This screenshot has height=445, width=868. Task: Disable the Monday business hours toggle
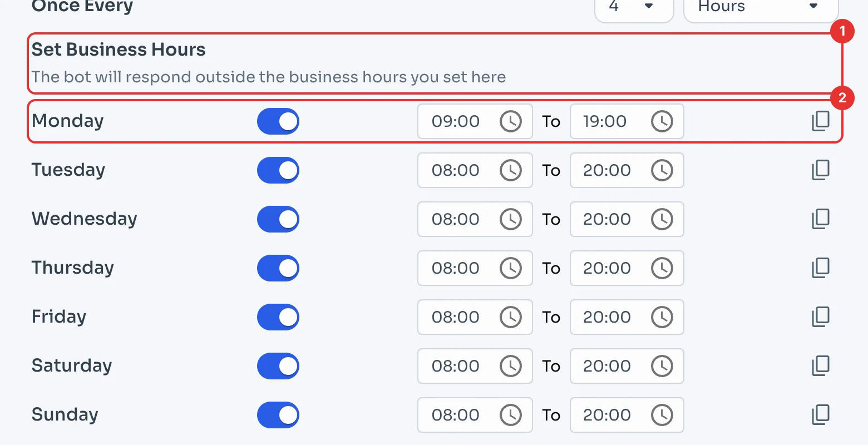[x=278, y=121]
